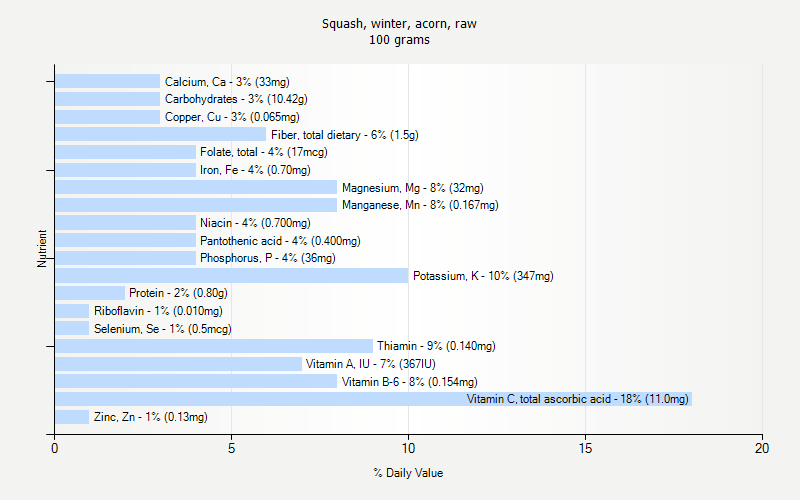Click the Magnesium, Mg - 8% (32mg) label
Image resolution: width=800 pixels, height=500 pixels.
pos(413,188)
